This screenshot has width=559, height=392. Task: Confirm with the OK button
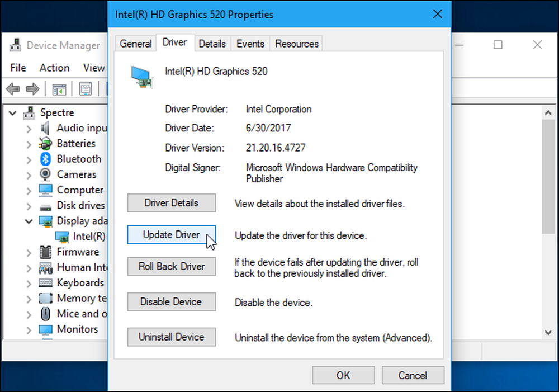(x=343, y=375)
